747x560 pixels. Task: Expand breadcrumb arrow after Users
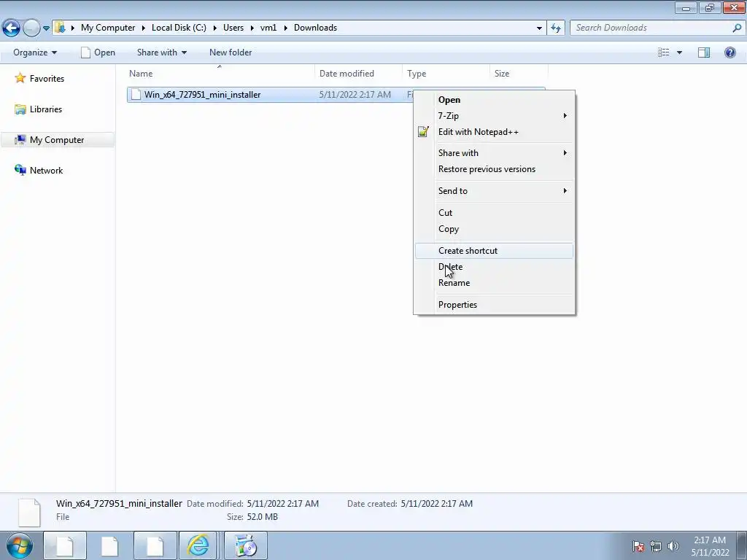[252, 28]
